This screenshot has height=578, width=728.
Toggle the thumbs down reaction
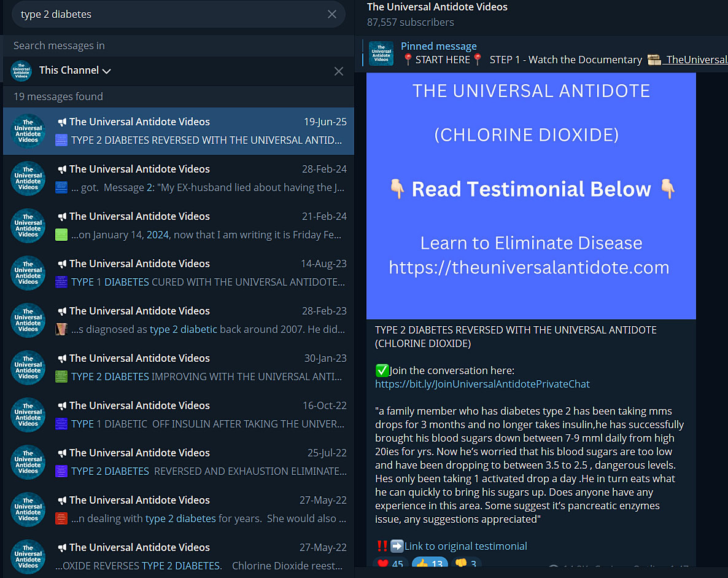click(x=466, y=564)
